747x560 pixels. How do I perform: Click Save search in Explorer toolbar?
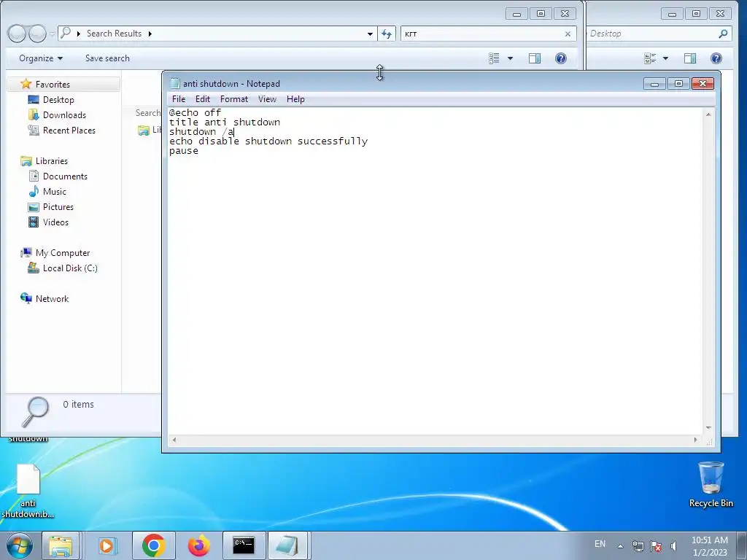pyautogui.click(x=107, y=58)
